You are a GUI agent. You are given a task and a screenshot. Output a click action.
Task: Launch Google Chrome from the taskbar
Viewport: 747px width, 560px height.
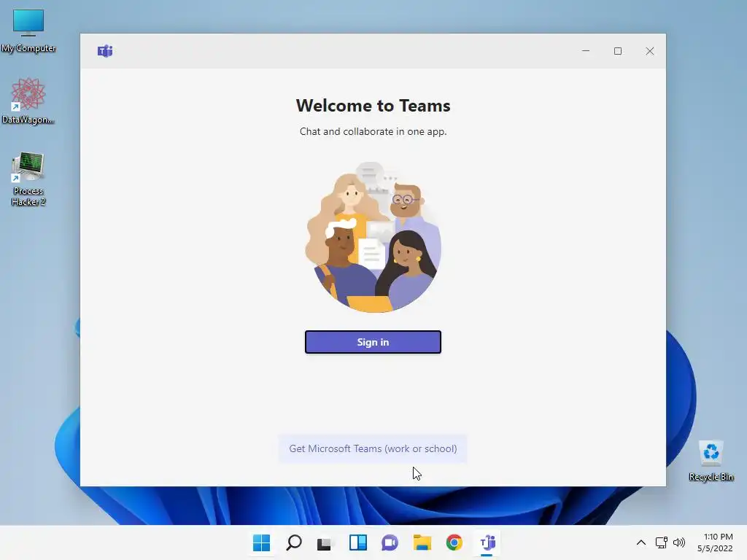point(454,542)
